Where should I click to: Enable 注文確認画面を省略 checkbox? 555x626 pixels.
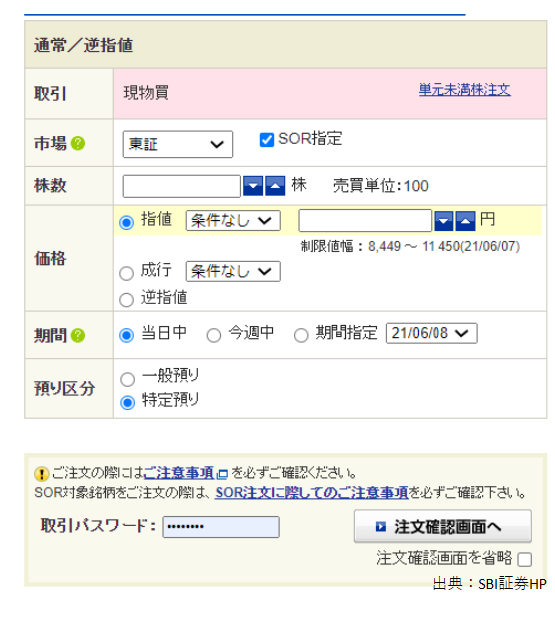coord(525,559)
